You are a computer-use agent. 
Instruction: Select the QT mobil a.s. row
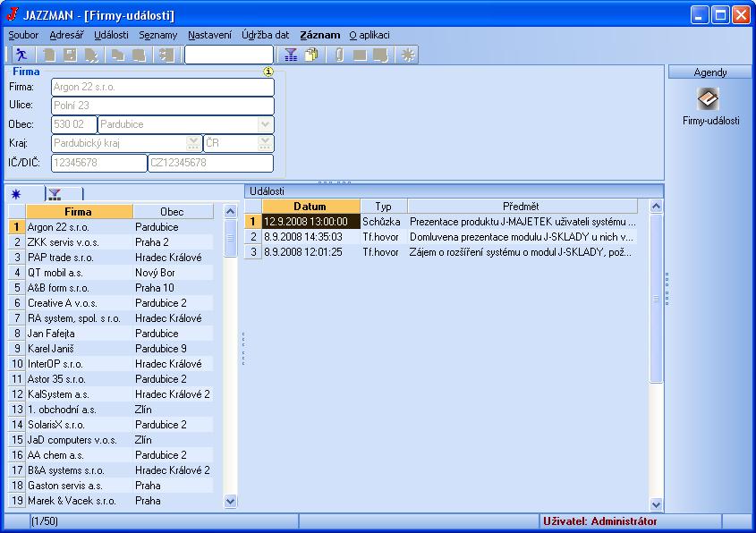[x=111, y=273]
